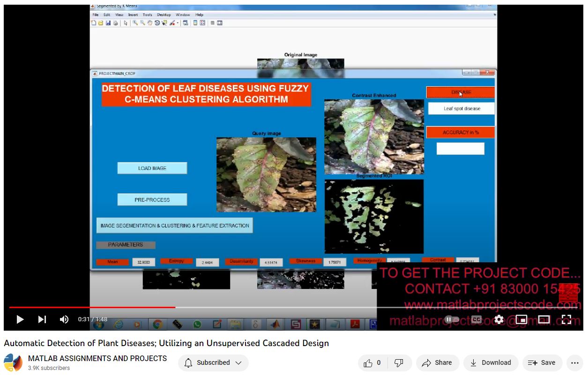Image resolution: width=588 pixels, height=377 pixels.
Task: Open the Subscribed notification dropdown
Action: (x=213, y=362)
